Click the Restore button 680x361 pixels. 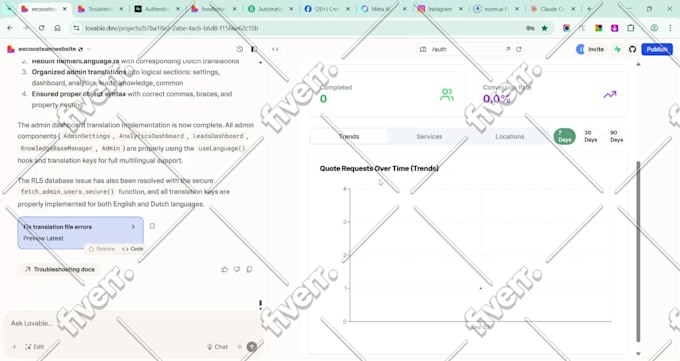(102, 249)
